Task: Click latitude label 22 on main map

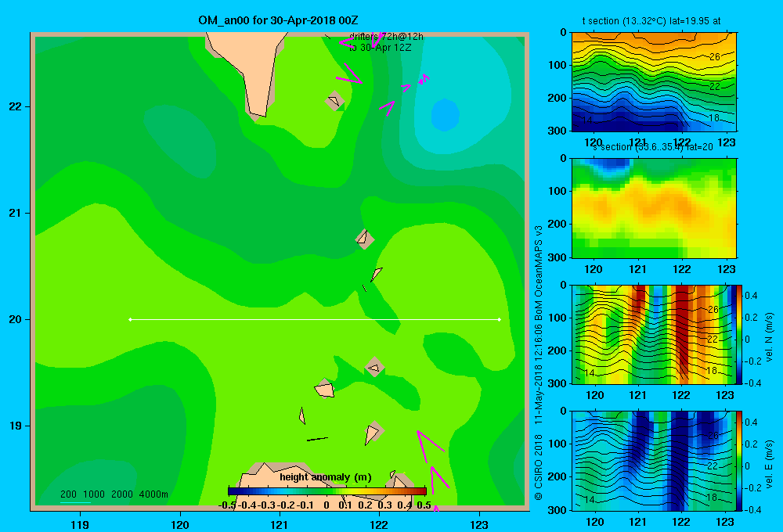Action: tap(16, 106)
